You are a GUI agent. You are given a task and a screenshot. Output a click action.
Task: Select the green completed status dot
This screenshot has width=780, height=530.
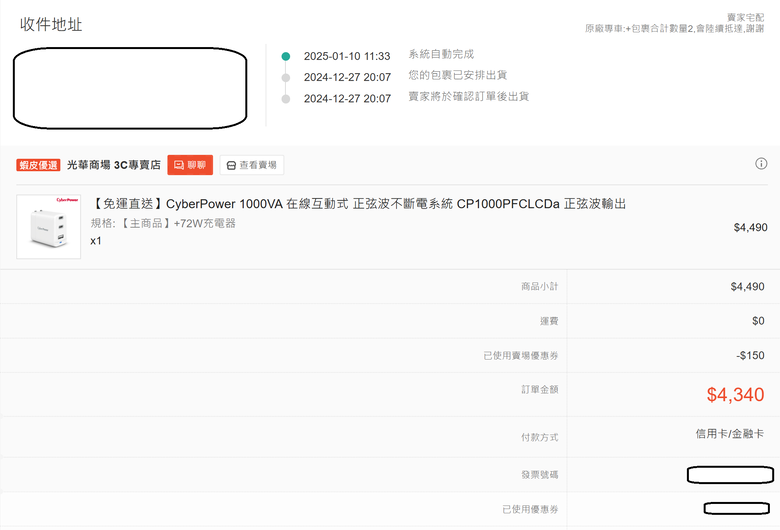click(286, 56)
